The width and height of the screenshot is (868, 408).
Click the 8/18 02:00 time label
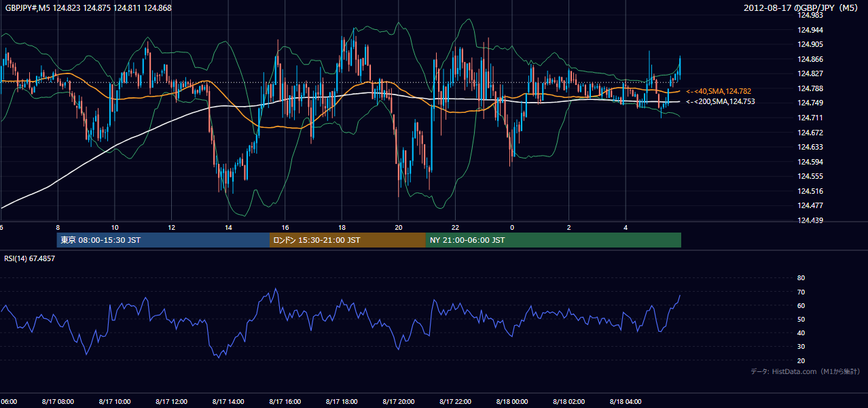click(568, 402)
